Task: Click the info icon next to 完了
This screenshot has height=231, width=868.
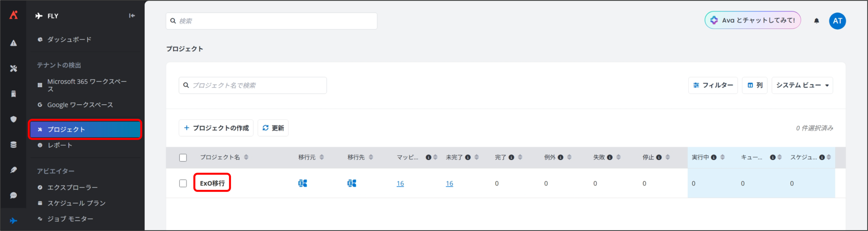Action: point(511,157)
